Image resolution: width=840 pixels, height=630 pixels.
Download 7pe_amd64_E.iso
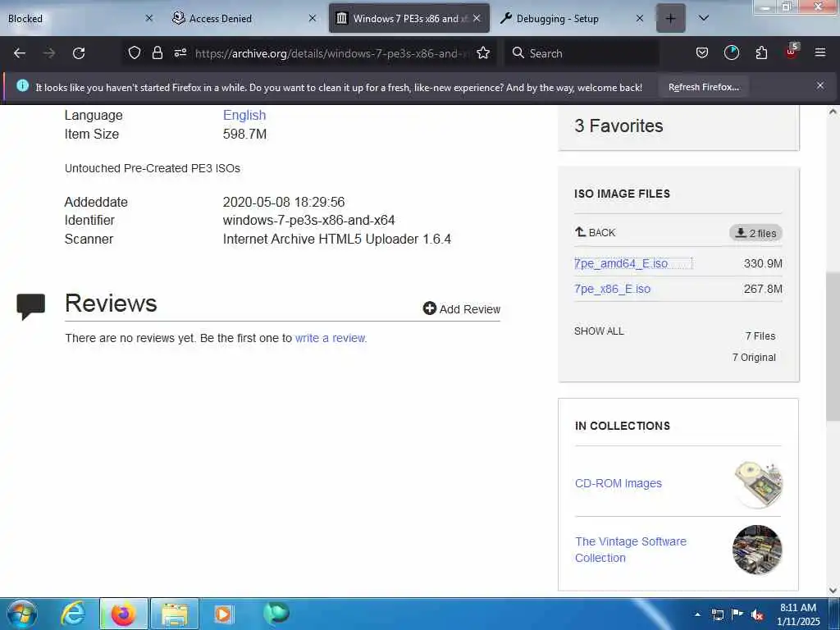click(621, 263)
